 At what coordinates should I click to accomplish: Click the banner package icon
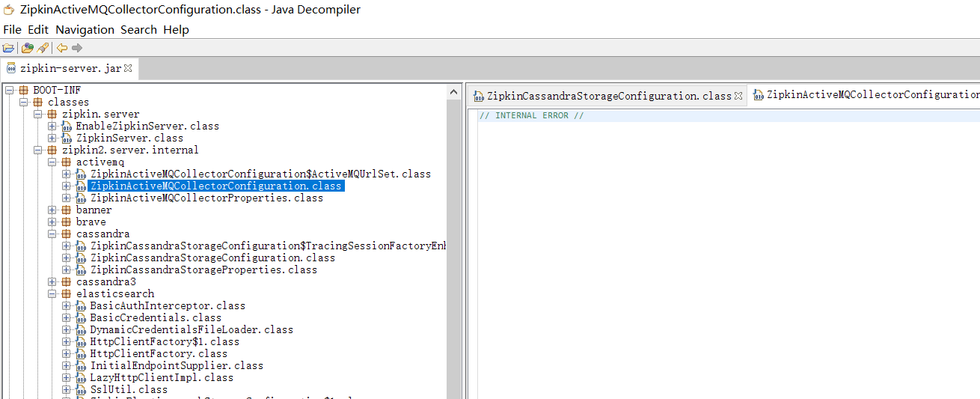(x=66, y=210)
